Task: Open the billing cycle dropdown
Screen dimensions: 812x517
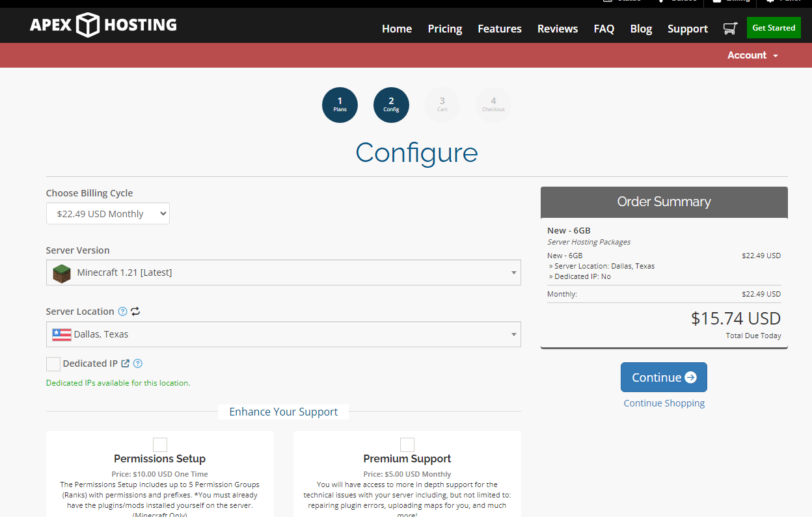Action: tap(107, 213)
